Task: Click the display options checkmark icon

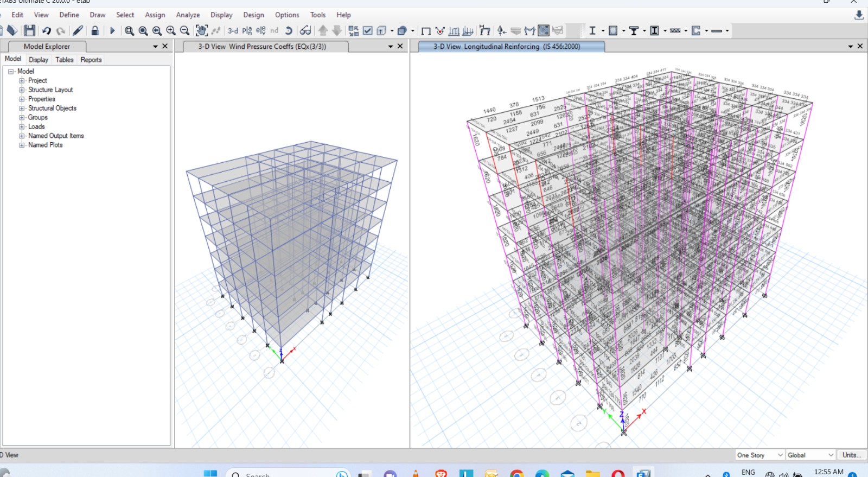Action: click(x=367, y=31)
